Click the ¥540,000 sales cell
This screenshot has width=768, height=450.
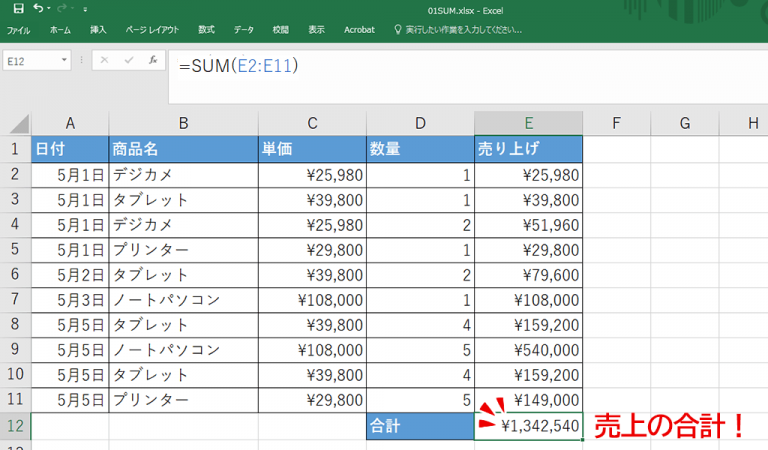click(x=528, y=350)
